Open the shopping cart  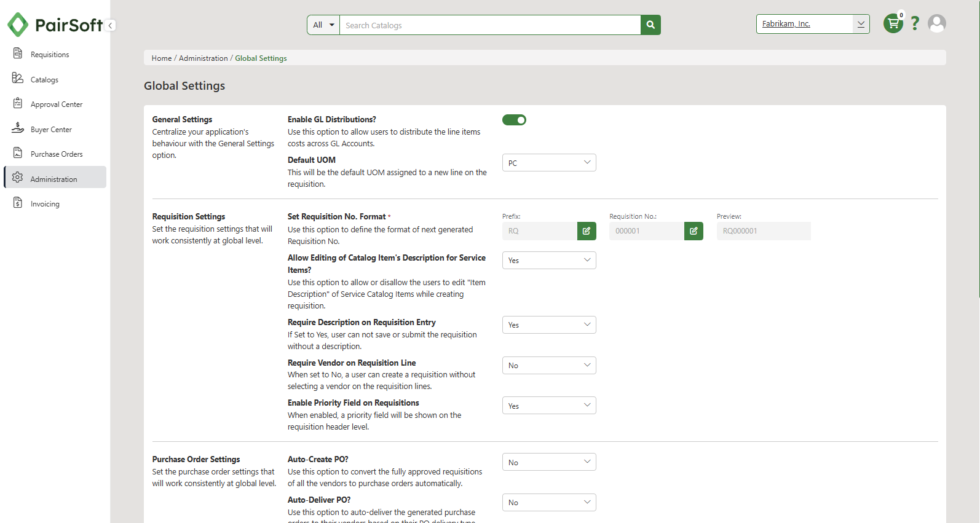coord(893,23)
